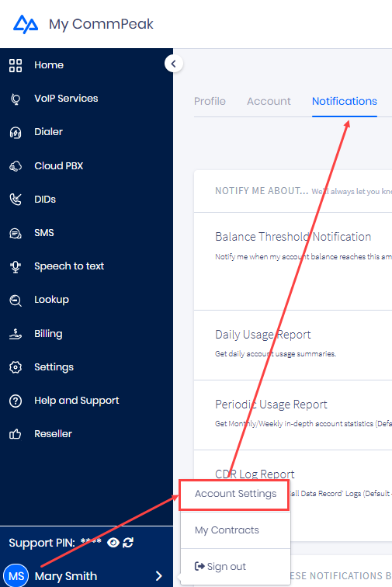Click the Balance Threshold Notification heading
The width and height of the screenshot is (392, 587).
tap(293, 237)
